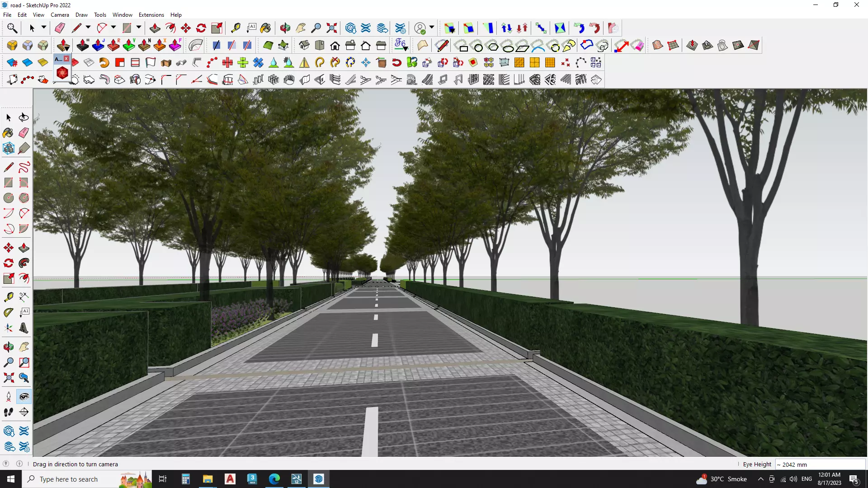Select Section Plane tool in left toolbar
This screenshot has width=868, height=488.
pyautogui.click(x=24, y=412)
